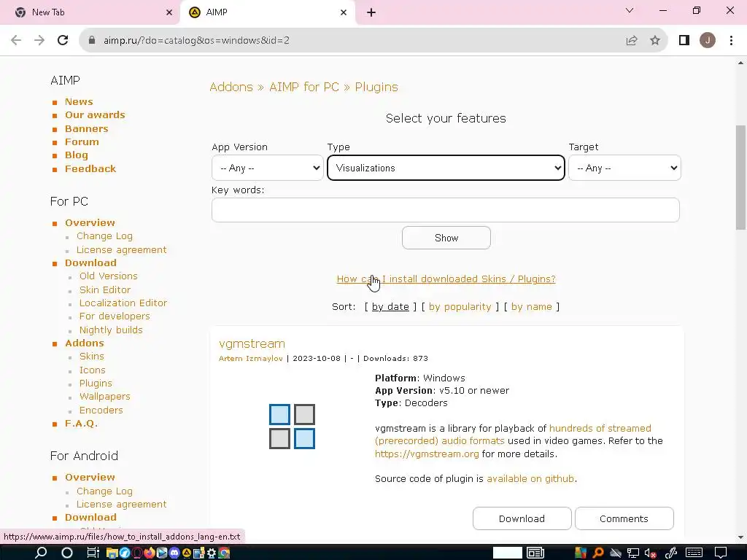The image size is (747, 560).
Task: Open the Chrome three-dot menu
Action: pos(731,41)
